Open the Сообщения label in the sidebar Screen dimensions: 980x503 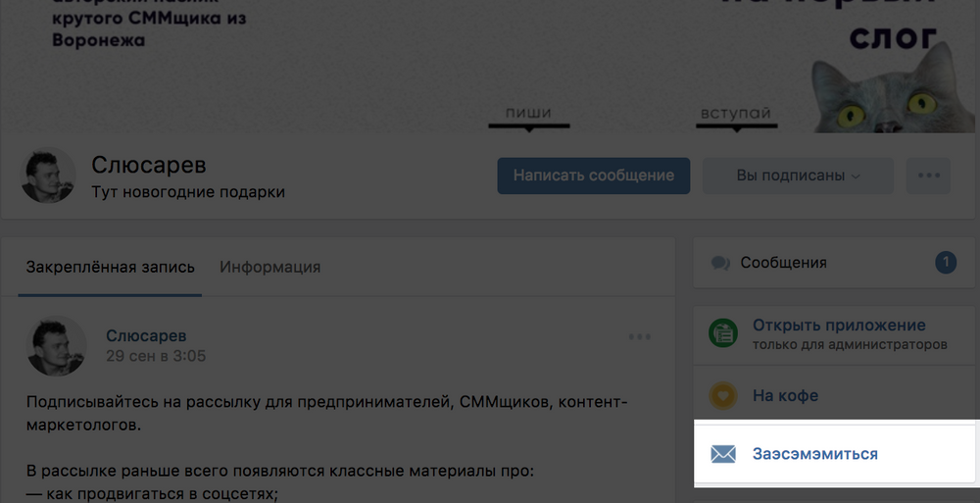[x=783, y=263]
